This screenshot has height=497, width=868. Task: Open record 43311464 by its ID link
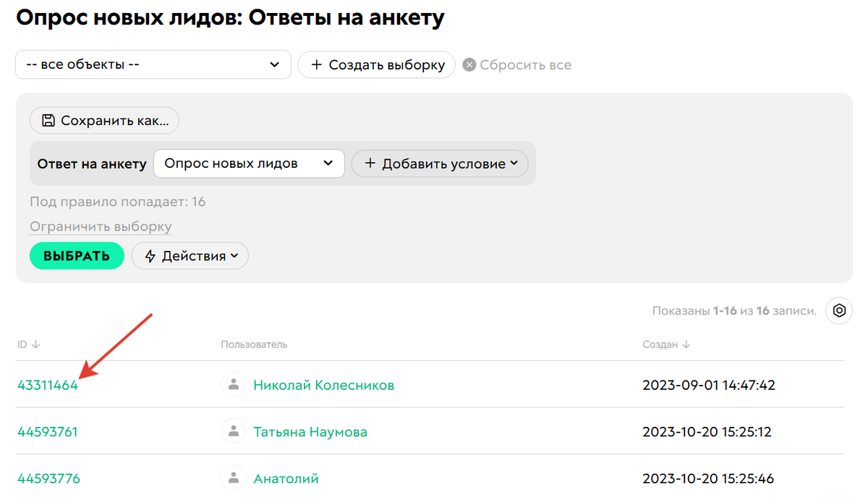48,385
